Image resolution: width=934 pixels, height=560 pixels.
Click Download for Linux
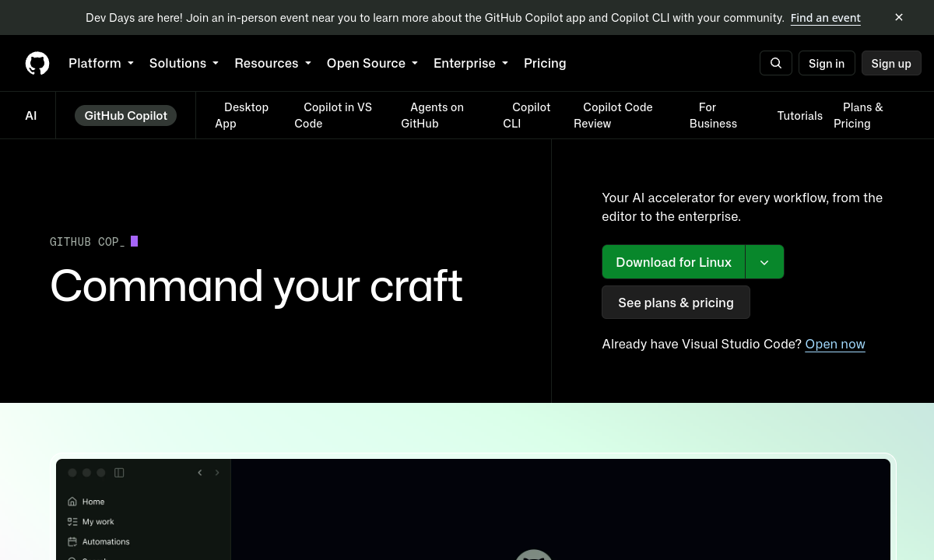tap(673, 262)
